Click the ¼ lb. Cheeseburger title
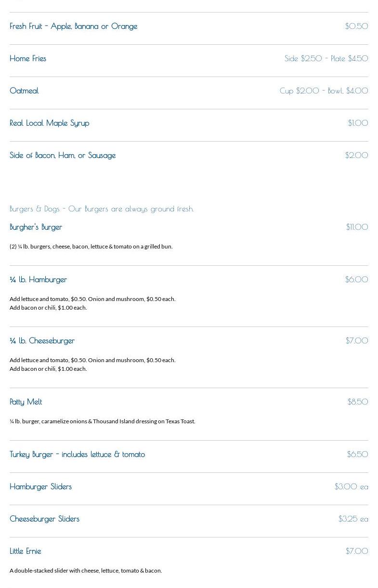378x588 pixels. (x=42, y=340)
